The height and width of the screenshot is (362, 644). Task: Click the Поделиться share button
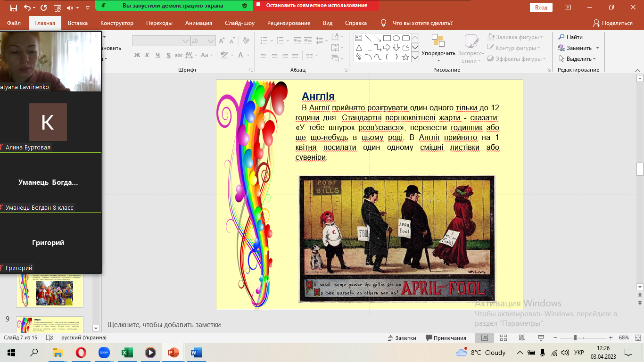coord(613,23)
